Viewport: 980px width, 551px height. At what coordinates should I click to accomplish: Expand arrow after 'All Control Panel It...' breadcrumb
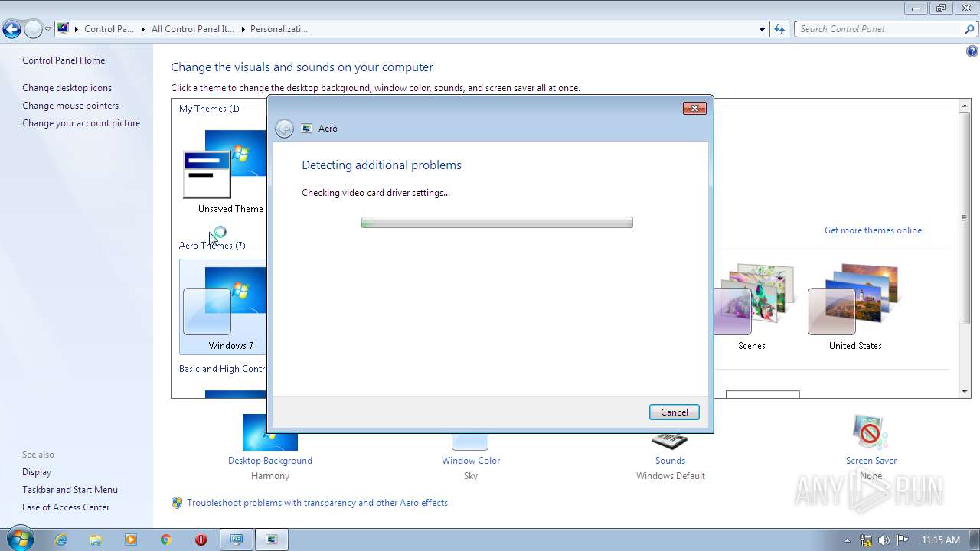click(x=243, y=29)
